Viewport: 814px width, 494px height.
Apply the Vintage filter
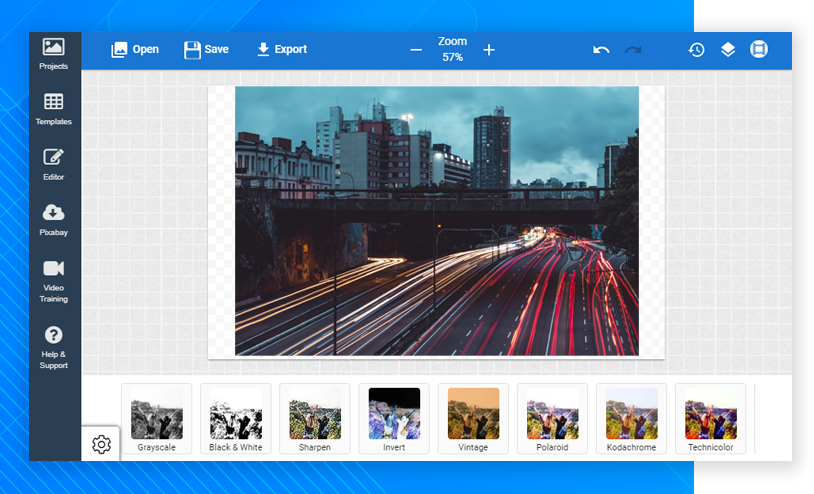click(473, 419)
